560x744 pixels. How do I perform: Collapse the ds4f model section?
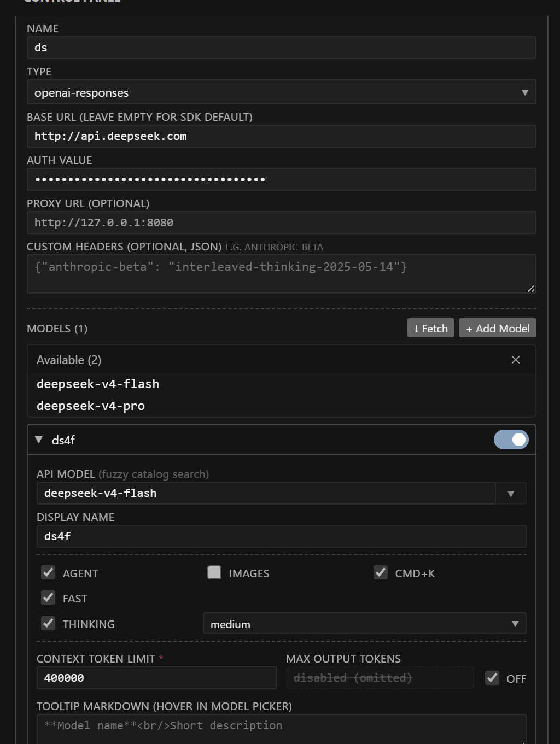pyautogui.click(x=39, y=440)
